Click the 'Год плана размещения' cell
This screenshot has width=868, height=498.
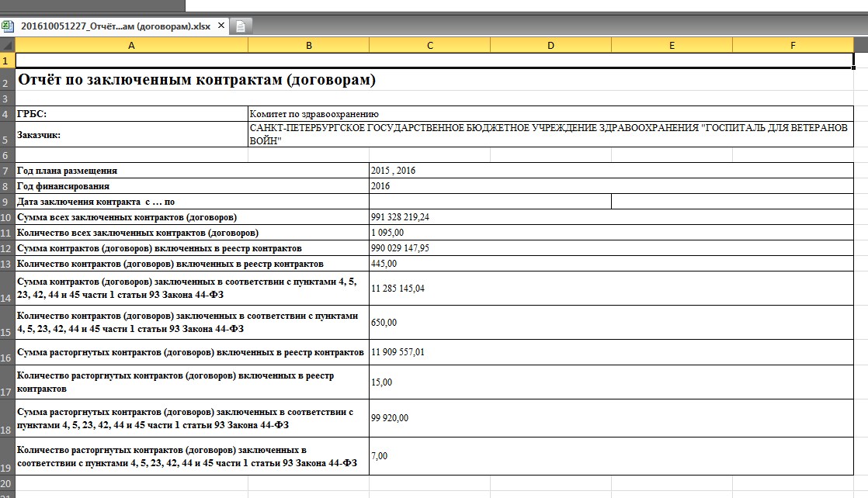click(x=192, y=171)
